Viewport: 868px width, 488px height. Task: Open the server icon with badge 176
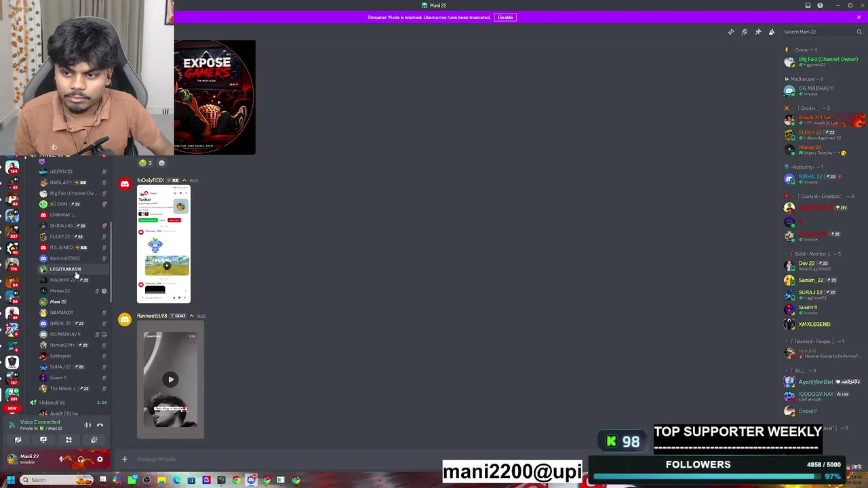[12, 264]
